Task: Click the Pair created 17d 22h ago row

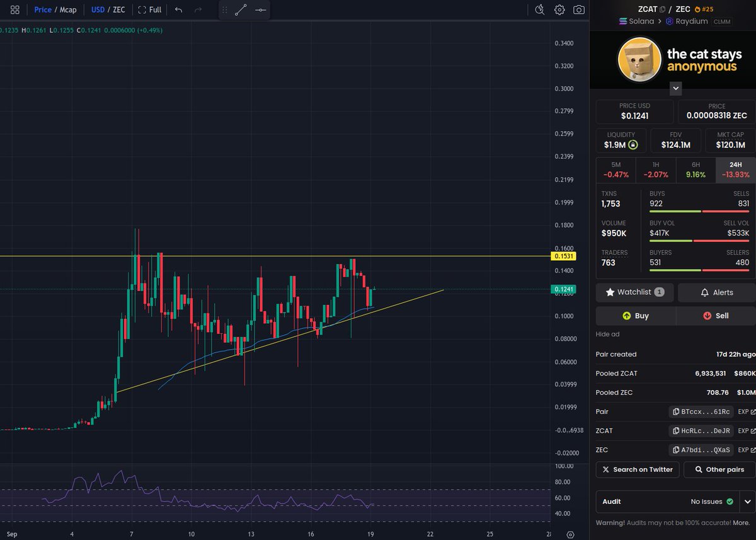Action: (x=675, y=355)
